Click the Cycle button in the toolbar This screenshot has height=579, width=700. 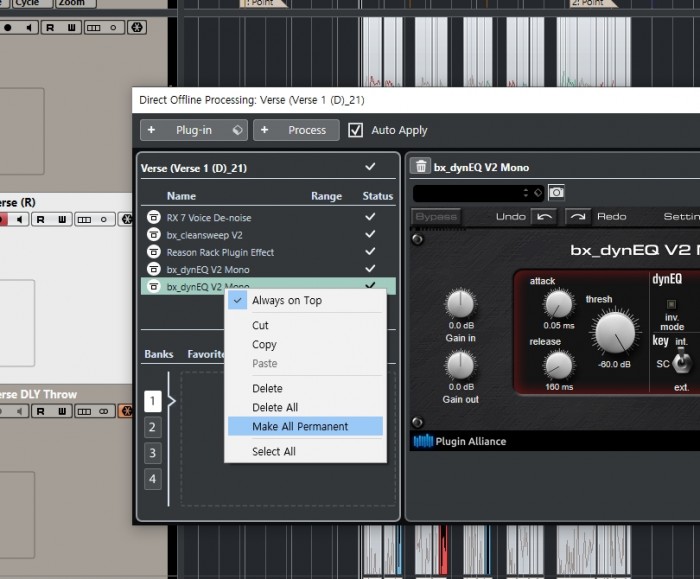(x=32, y=3)
